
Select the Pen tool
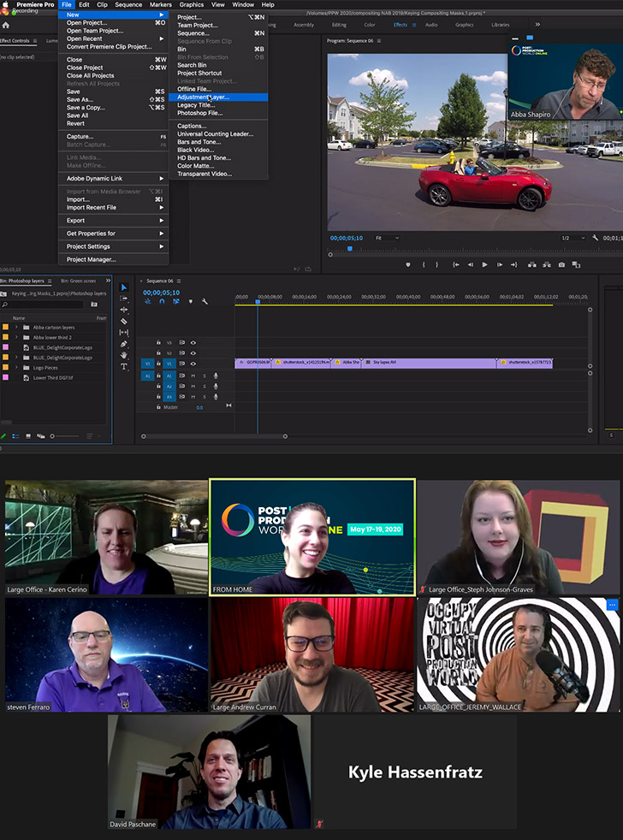point(124,343)
